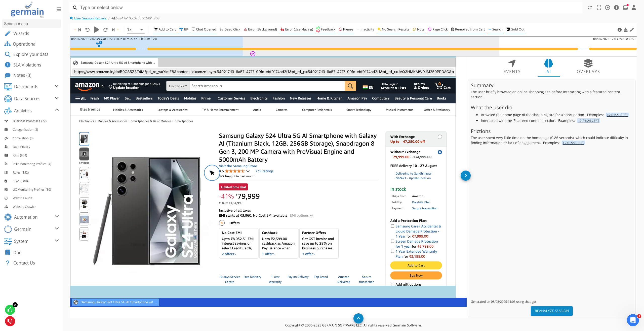Click the sad face marker on timeline
Viewport: 644px width, 331px height.
(253, 54)
